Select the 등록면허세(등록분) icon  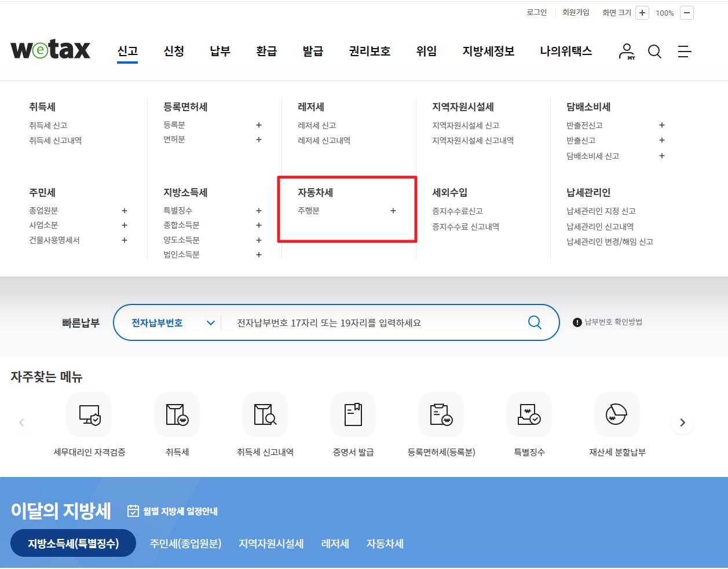point(441,414)
